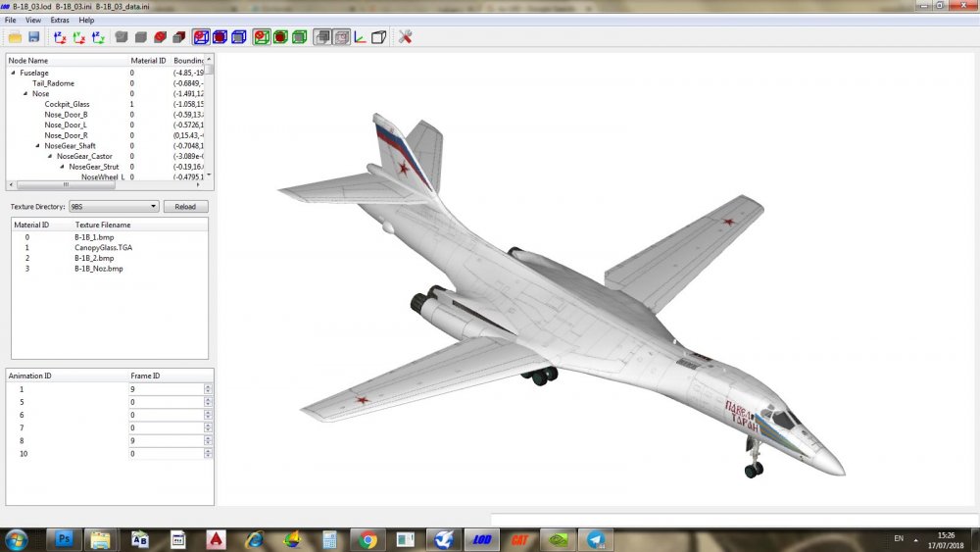Click the node list horizontal scrollbar

(105, 185)
